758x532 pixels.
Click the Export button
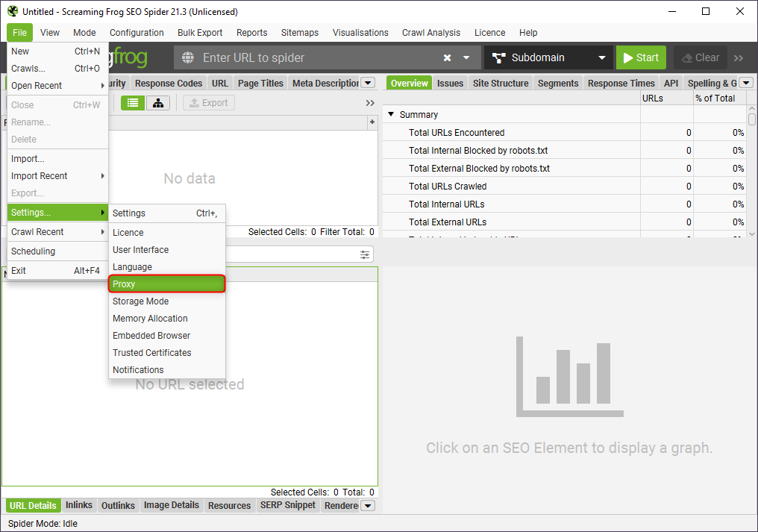click(x=209, y=103)
